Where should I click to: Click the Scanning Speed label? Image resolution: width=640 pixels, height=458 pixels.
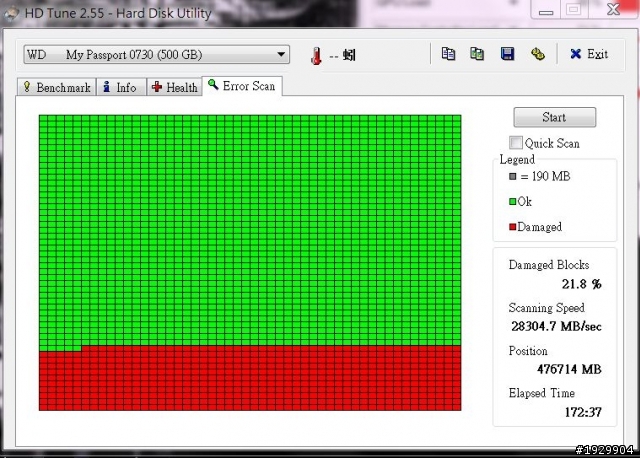pos(547,308)
